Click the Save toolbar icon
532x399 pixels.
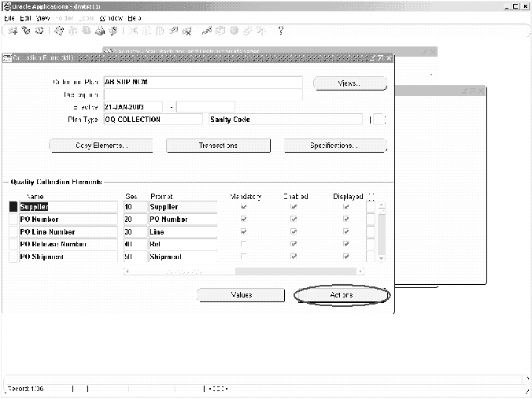click(59, 31)
